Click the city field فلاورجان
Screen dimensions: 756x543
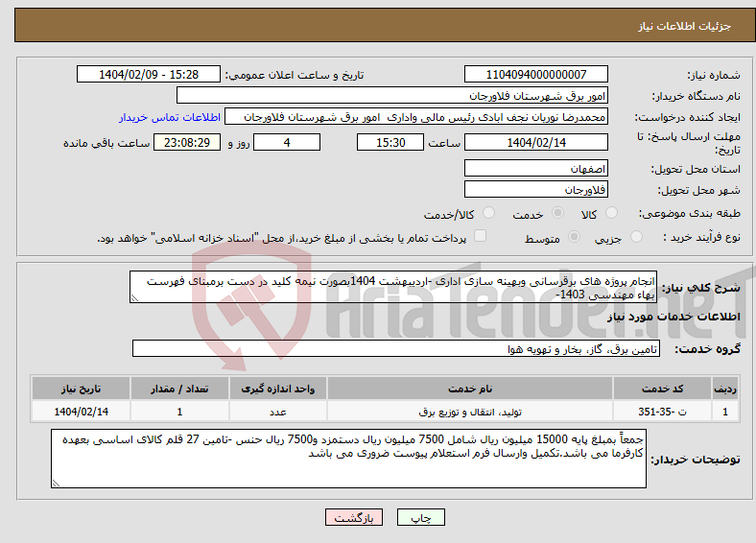(535, 190)
